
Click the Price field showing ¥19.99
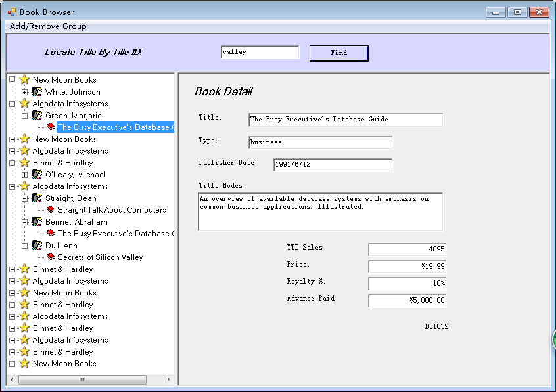click(407, 267)
